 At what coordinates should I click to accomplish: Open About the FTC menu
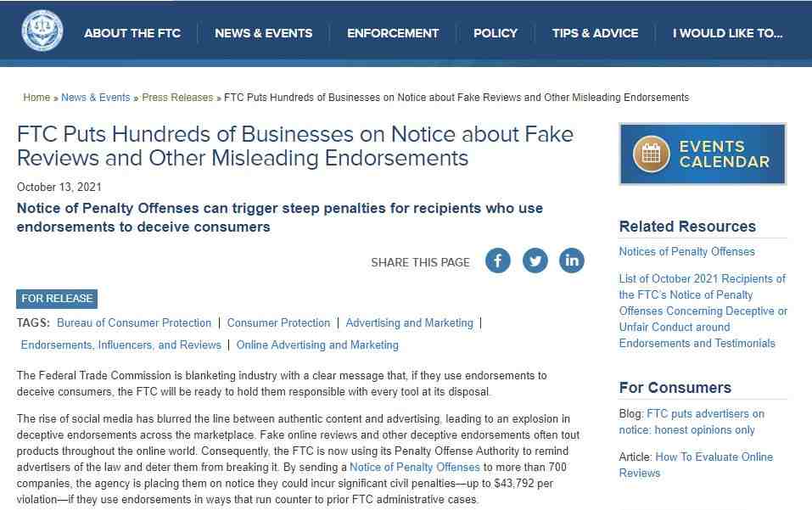click(132, 33)
